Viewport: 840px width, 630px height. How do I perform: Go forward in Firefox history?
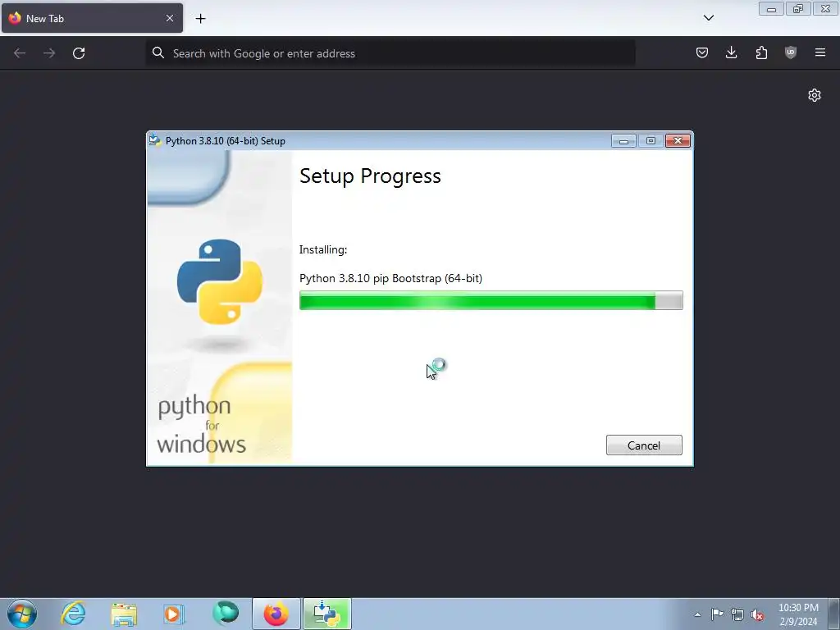point(49,53)
